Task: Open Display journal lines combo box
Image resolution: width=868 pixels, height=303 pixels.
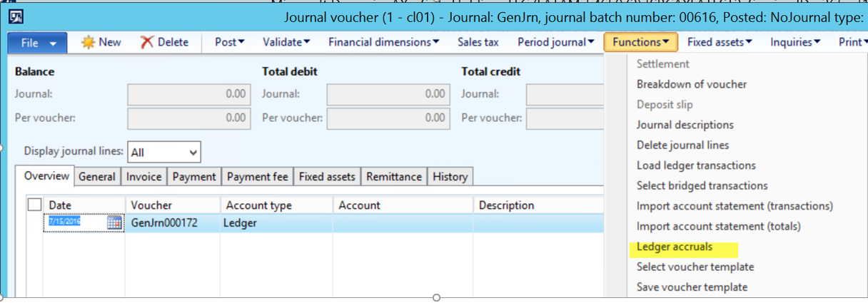Action: point(164,152)
